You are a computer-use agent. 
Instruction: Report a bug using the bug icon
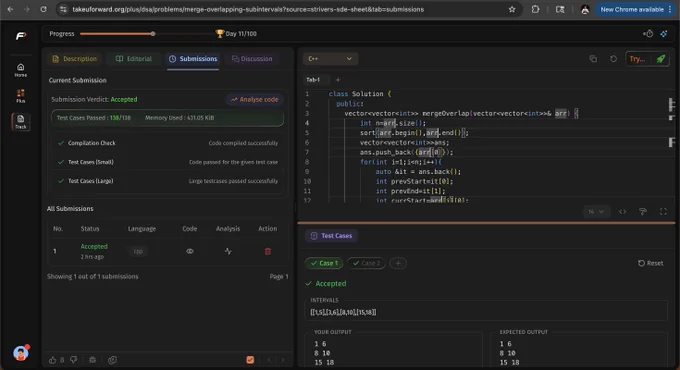92,360
